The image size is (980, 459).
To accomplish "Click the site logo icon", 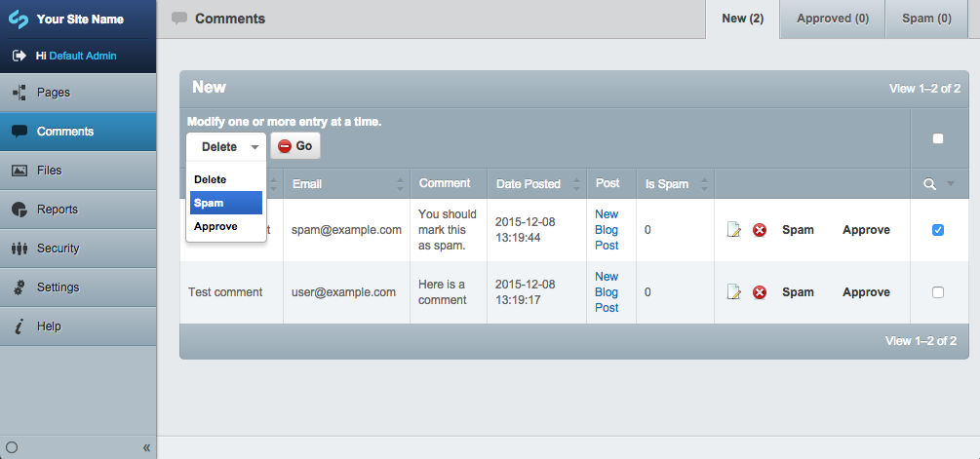I will pyautogui.click(x=19, y=19).
